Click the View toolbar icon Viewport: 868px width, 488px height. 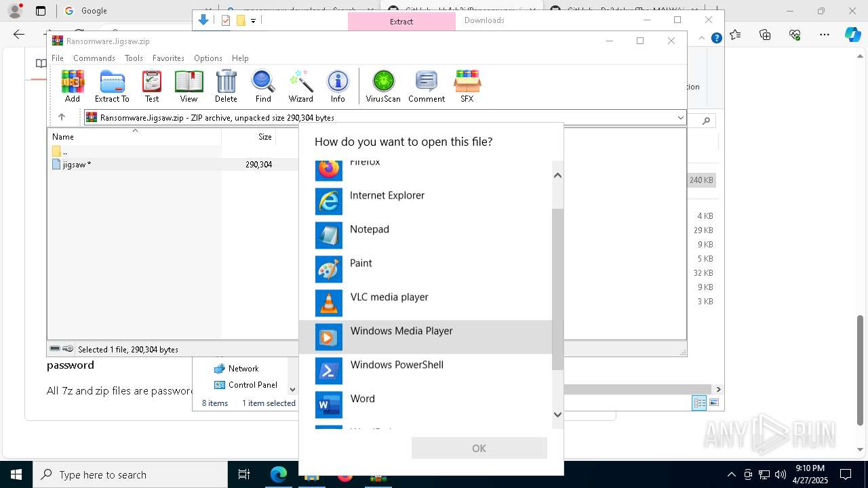click(x=189, y=86)
